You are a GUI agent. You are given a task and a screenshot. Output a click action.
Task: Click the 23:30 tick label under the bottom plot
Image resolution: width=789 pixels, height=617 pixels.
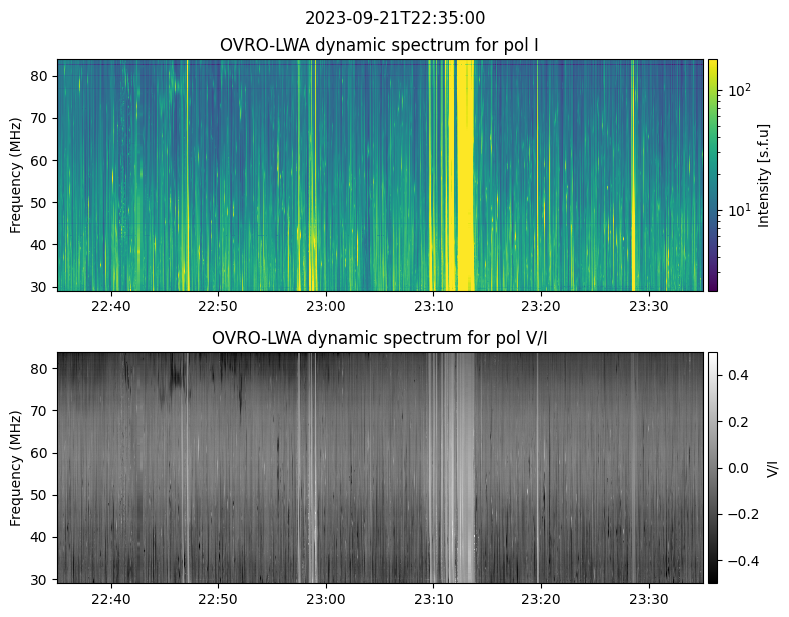649,599
